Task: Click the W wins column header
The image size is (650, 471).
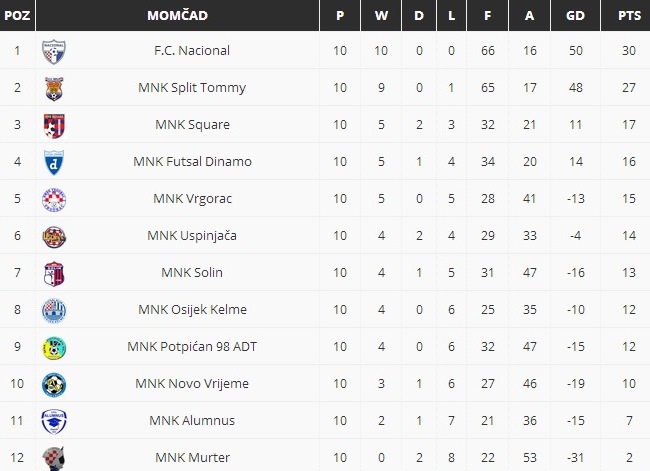Action: coord(380,16)
